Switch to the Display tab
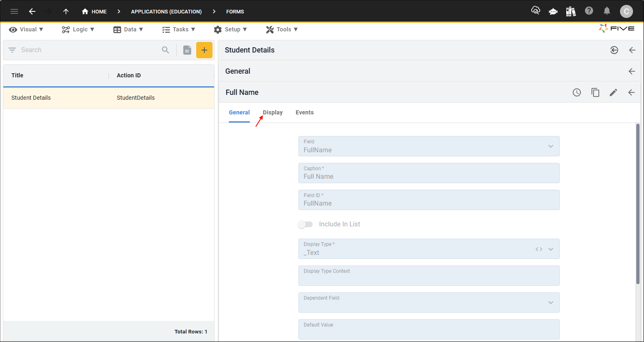 coord(273,112)
